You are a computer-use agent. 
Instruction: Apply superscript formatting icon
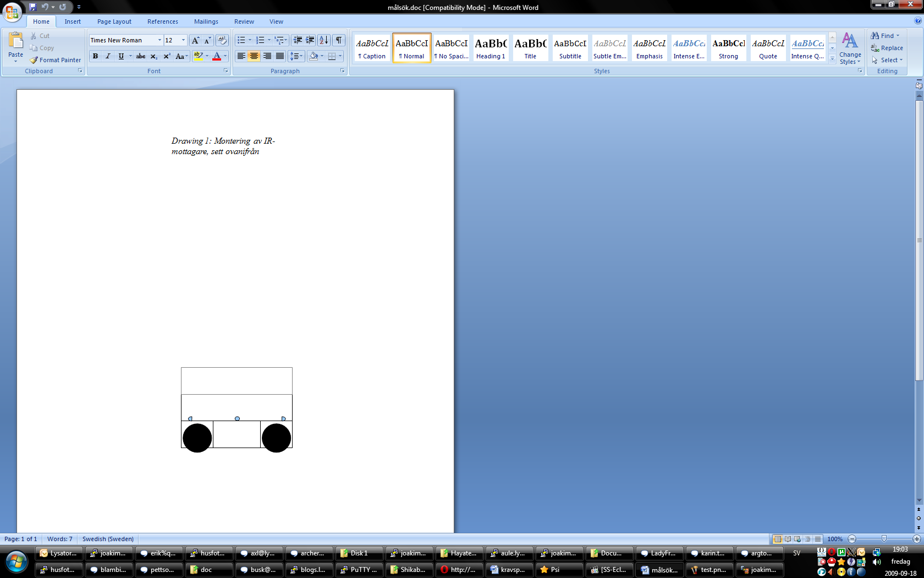click(167, 56)
